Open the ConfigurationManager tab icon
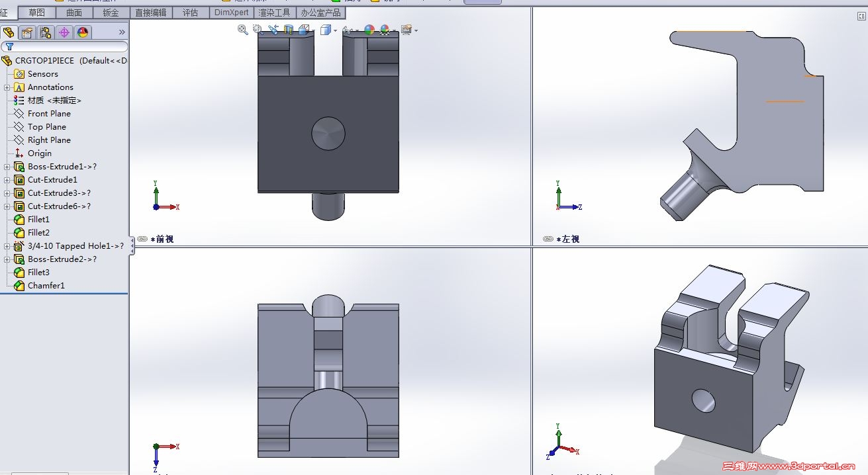This screenshot has height=475, width=868. tap(46, 32)
